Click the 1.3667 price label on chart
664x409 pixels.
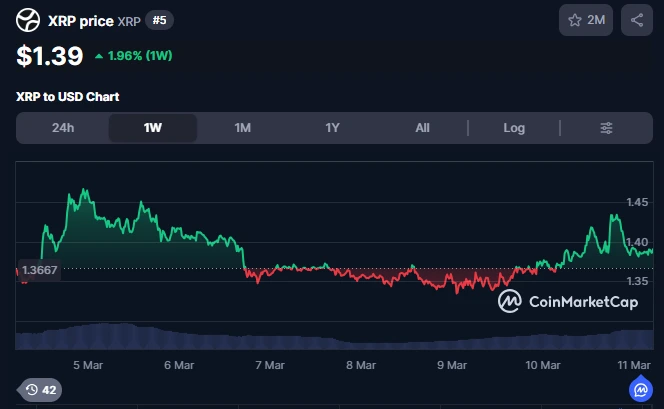click(39, 269)
